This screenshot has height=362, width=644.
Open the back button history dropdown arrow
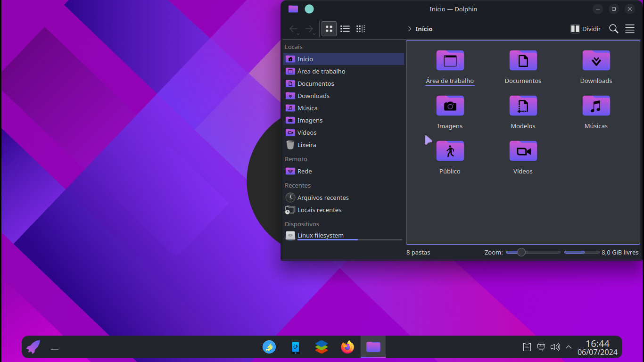pyautogui.click(x=298, y=34)
